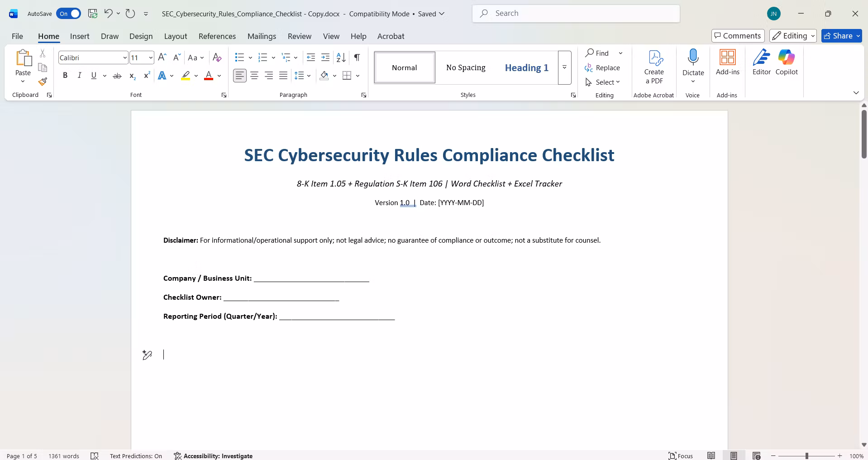Apply the red font color swatch
Image resolution: width=868 pixels, height=460 pixels.
pyautogui.click(x=209, y=76)
